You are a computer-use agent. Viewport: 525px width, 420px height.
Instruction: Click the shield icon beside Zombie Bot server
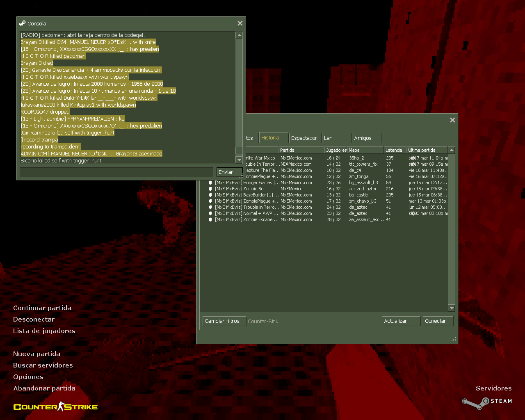(x=210, y=189)
